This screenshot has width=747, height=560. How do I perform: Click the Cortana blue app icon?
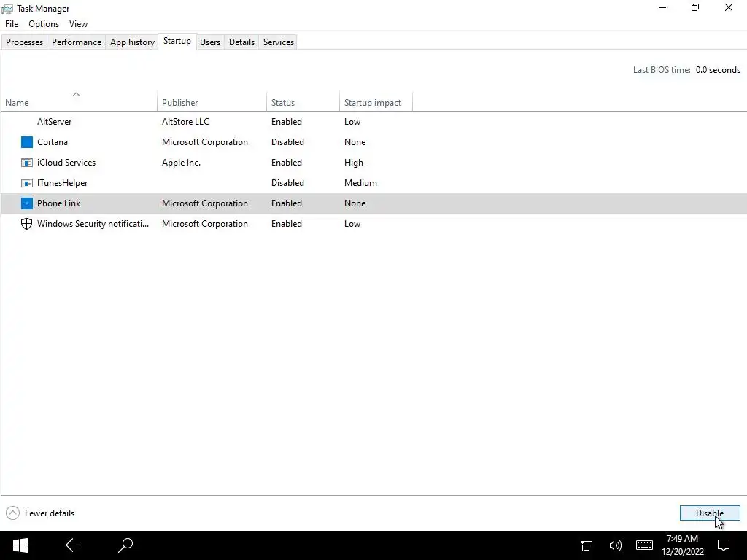(27, 142)
